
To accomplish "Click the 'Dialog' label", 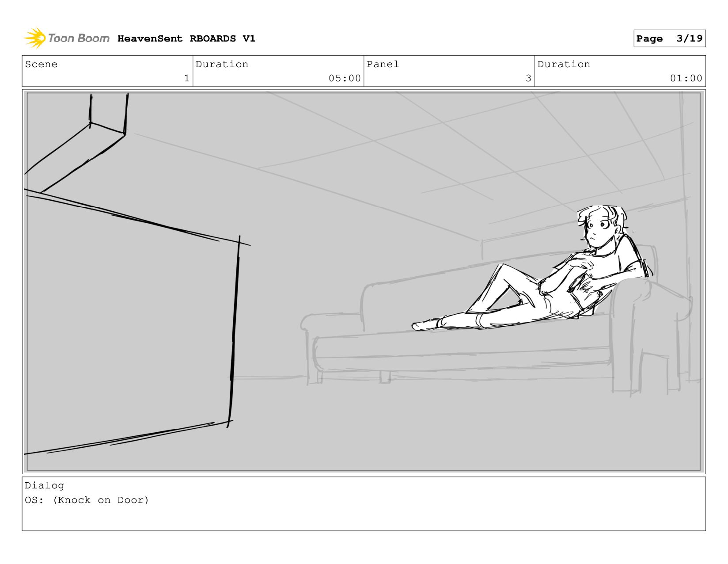I will 45,485.
